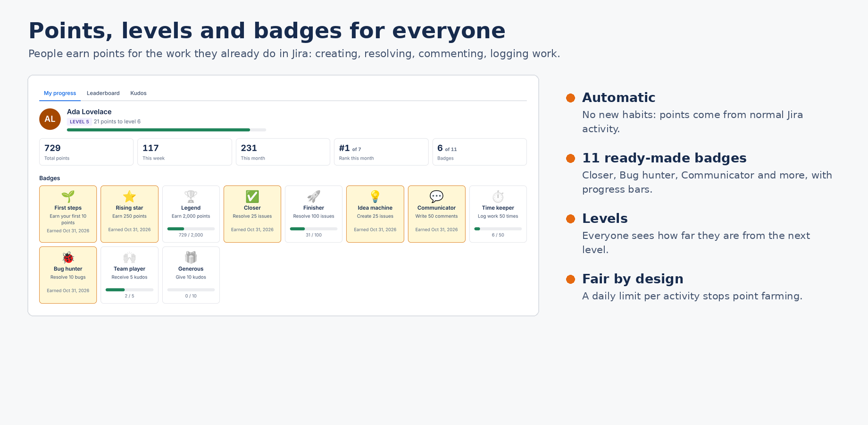Click the Levels feature heading
Screen dimensions: 868x425
[605, 219]
